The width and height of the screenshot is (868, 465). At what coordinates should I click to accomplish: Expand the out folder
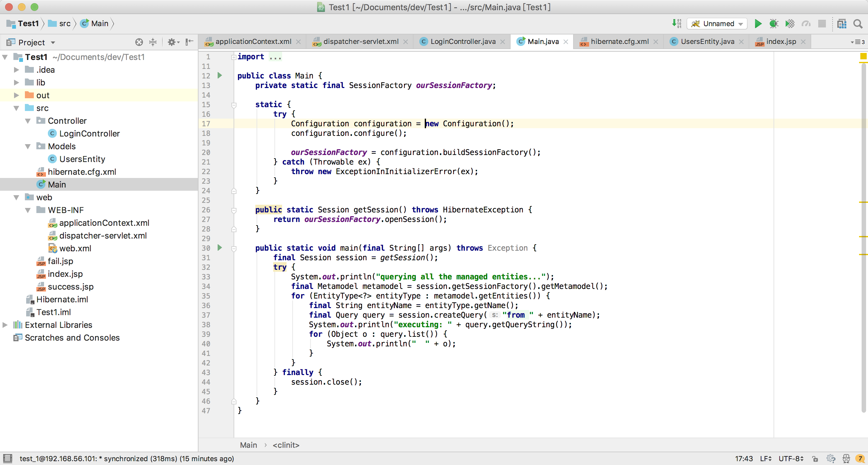coord(16,95)
